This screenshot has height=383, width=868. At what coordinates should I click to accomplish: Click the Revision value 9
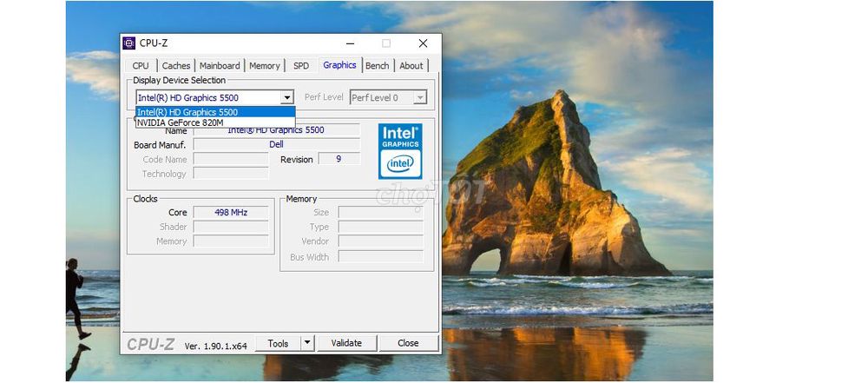[339, 159]
